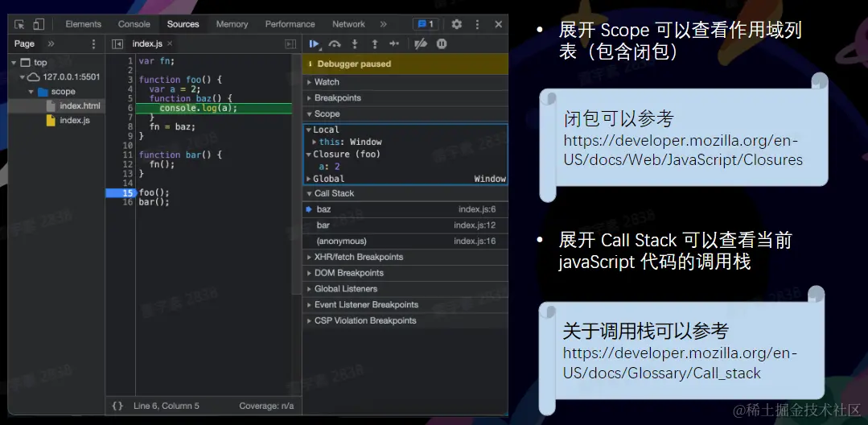
Task: Select the baz call stack frame
Action: coord(405,209)
